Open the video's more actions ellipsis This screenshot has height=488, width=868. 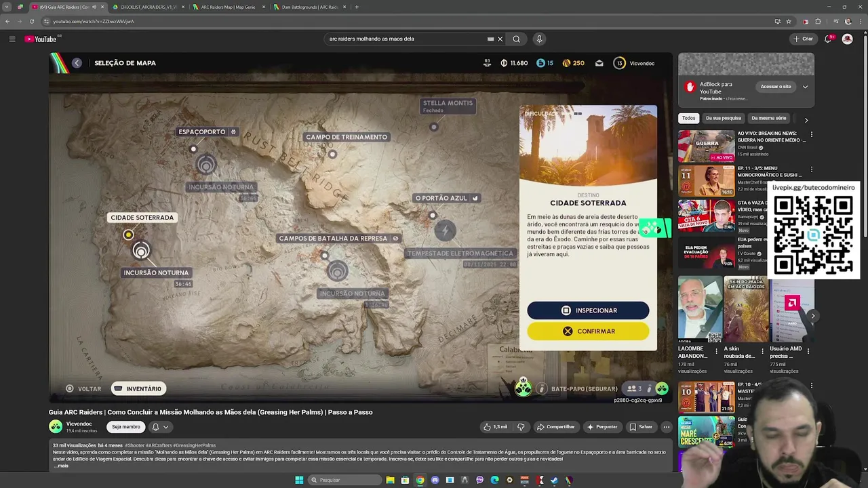tap(667, 427)
